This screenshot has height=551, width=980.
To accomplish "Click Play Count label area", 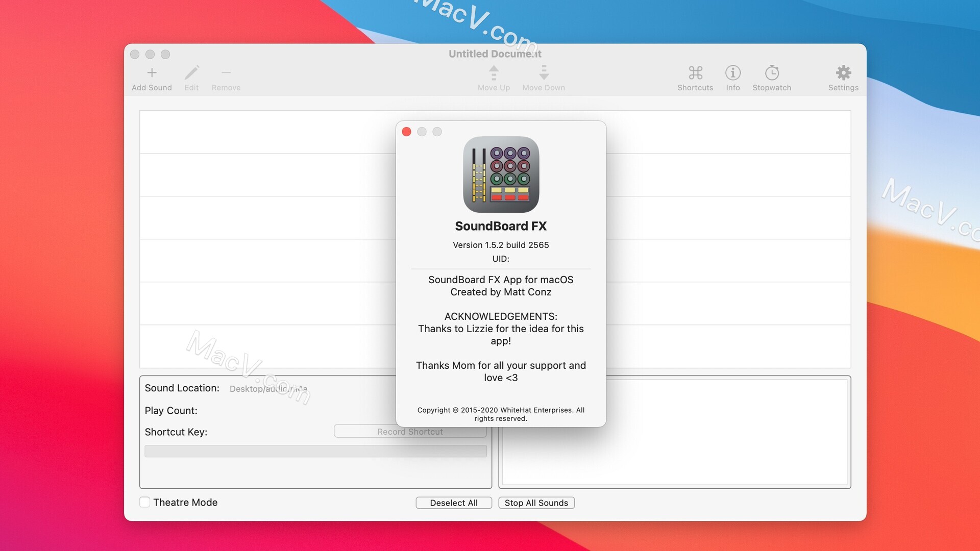I will coord(171,410).
